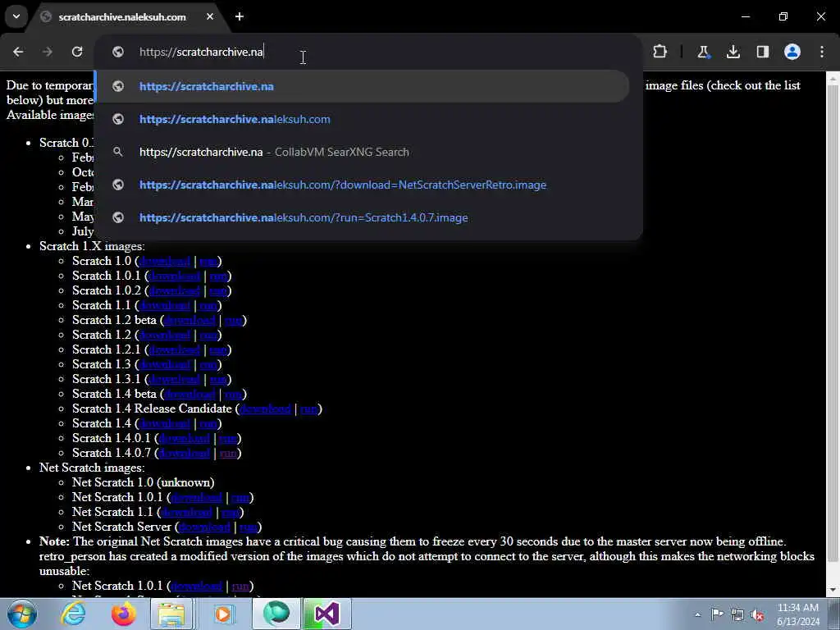Viewport: 840px width, 630px height.
Task: Click the muted volume tray icon
Action: point(757,615)
